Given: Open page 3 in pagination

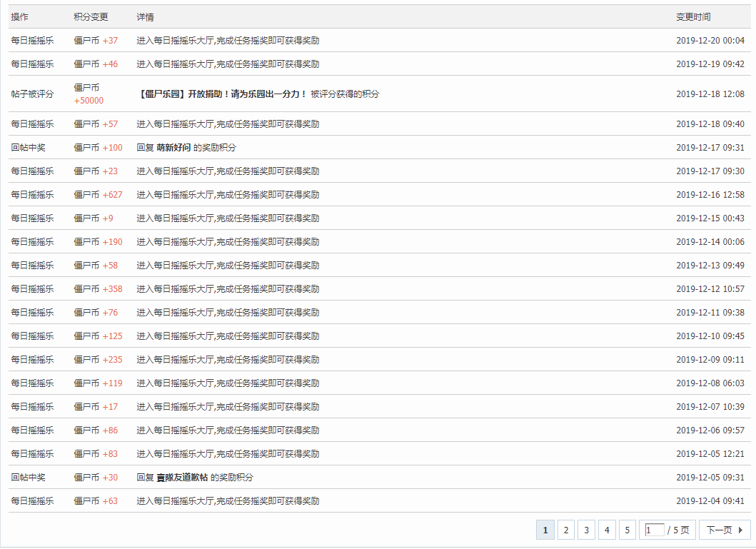Looking at the screenshot, I should (x=586, y=530).
